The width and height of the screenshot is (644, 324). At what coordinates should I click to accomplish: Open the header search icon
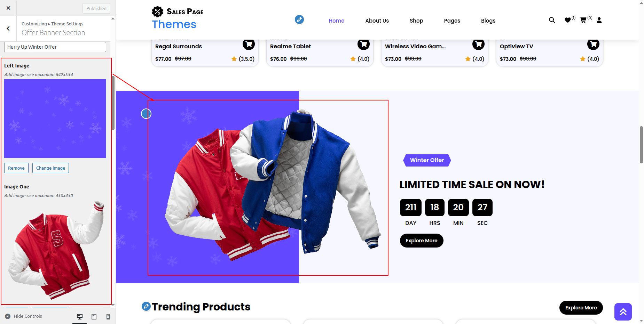tap(552, 20)
